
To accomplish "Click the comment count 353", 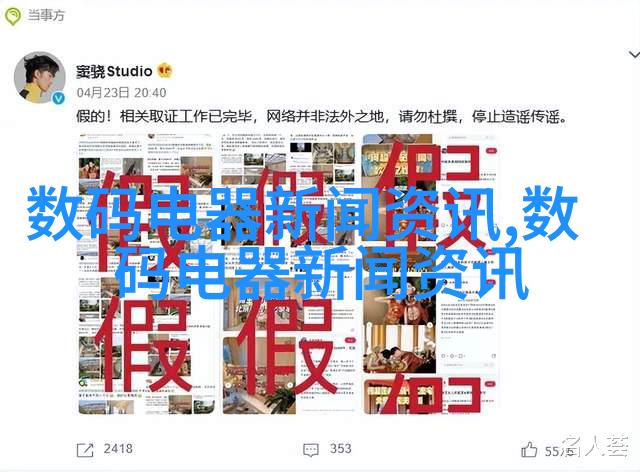I will (340, 449).
